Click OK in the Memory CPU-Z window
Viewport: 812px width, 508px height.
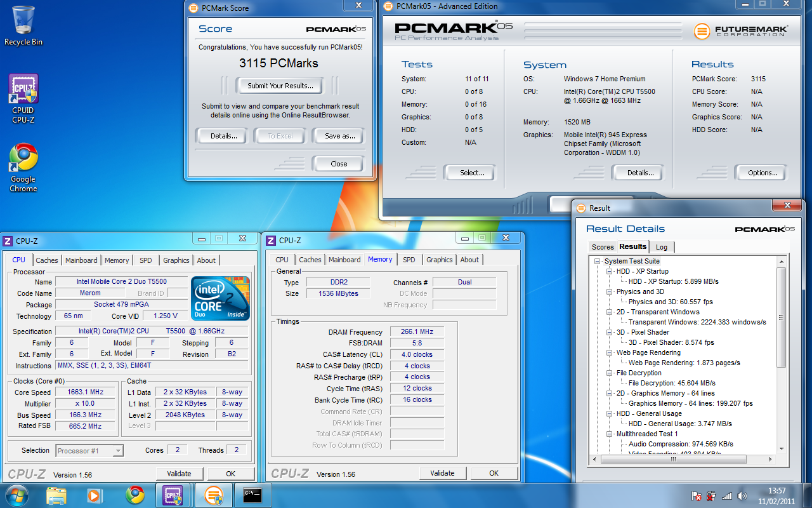(494, 473)
